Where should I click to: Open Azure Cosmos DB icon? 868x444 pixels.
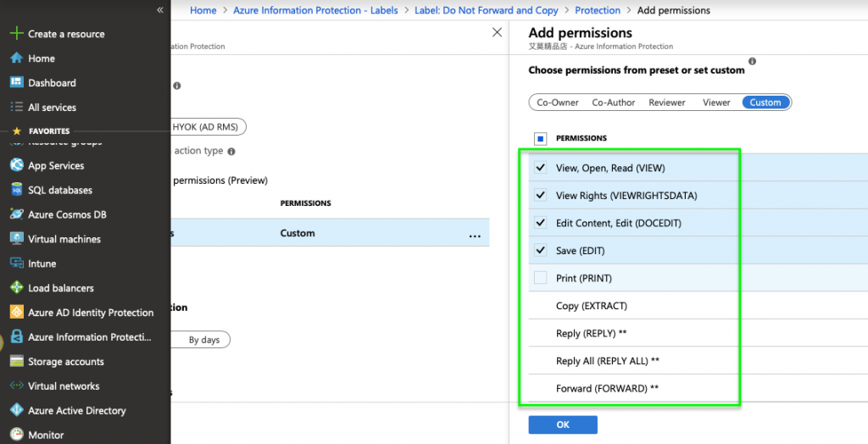pyautogui.click(x=15, y=215)
